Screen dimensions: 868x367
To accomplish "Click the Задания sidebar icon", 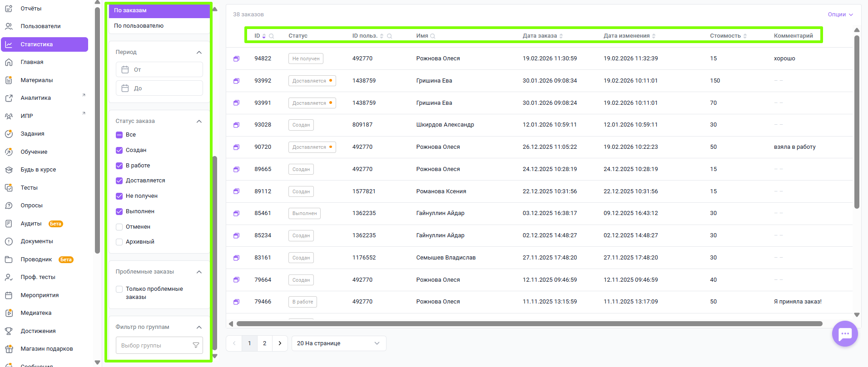I will (x=9, y=134).
